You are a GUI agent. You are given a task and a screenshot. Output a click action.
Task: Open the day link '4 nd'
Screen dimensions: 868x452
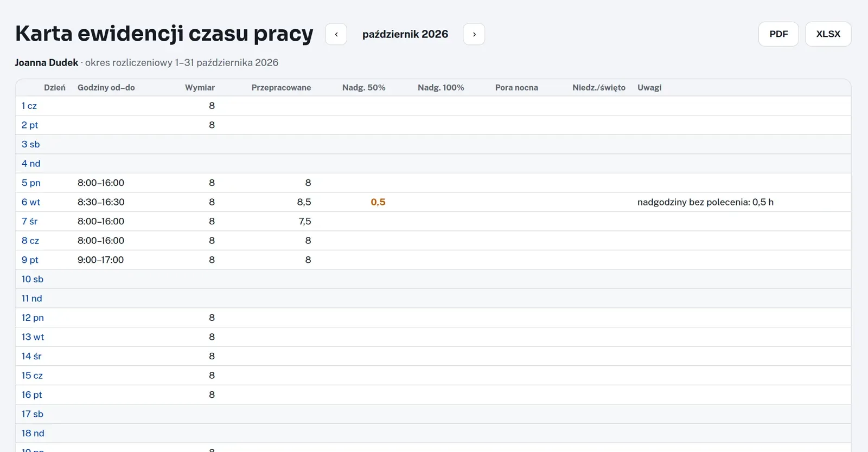click(x=31, y=164)
